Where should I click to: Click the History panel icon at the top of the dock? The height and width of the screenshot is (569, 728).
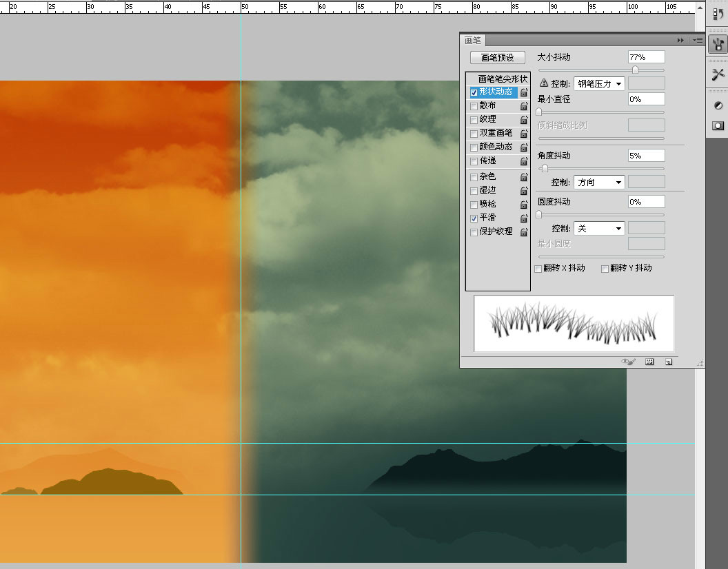click(718, 14)
